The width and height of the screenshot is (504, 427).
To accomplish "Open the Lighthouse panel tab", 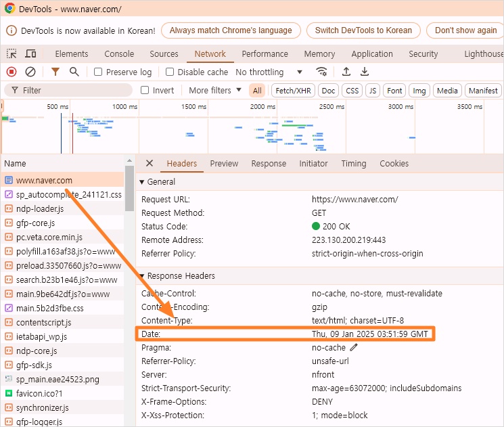I will tap(484, 53).
